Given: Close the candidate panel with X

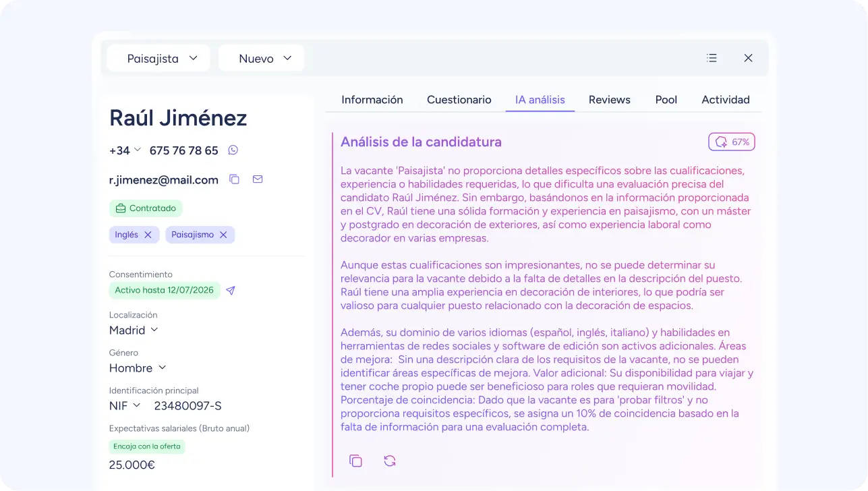Looking at the screenshot, I should point(748,58).
